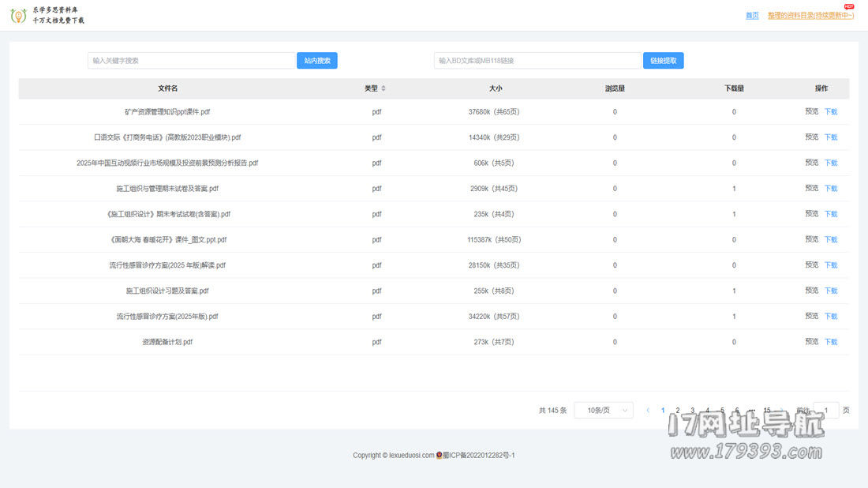Preview 流行性感冒诊疗方案(2025年版).pdf
Screen dimensions: 868x488
point(811,317)
